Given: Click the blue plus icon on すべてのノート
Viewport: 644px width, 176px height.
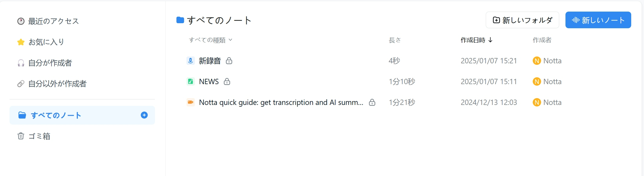Looking at the screenshot, I should [x=144, y=115].
